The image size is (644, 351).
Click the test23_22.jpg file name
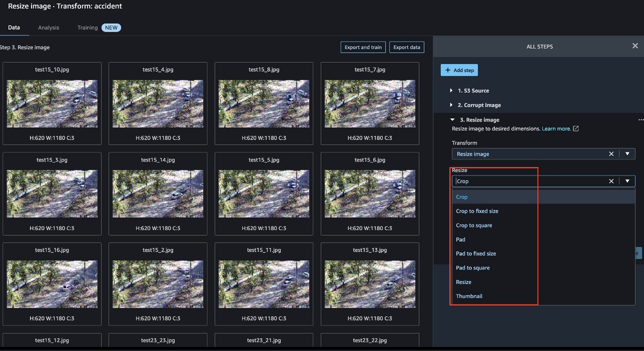(x=370, y=340)
